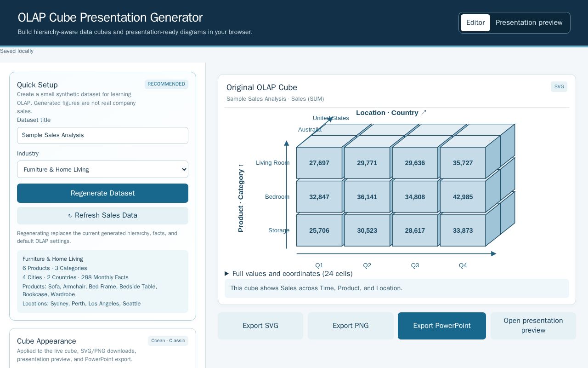This screenshot has width=588, height=368.
Task: Click the Export PNG button
Action: (x=351, y=326)
